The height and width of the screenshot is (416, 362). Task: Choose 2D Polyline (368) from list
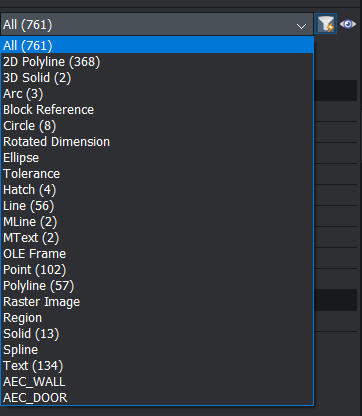pyautogui.click(x=157, y=62)
